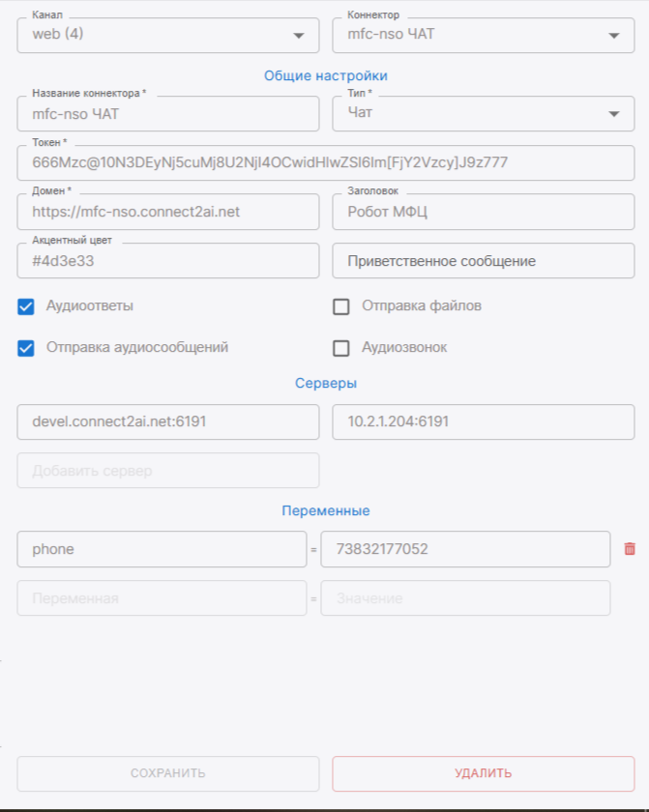This screenshot has height=812, width=649.
Task: Click into the Токен field
Action: click(x=325, y=162)
